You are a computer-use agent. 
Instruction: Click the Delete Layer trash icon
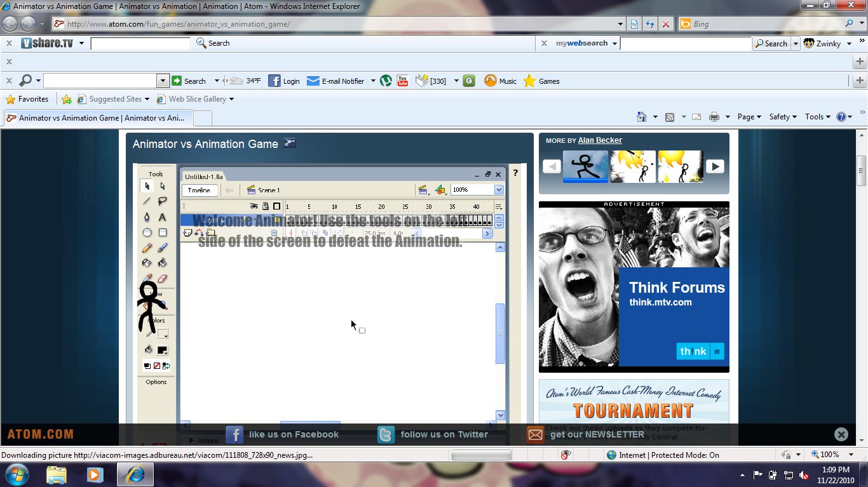[274, 234]
